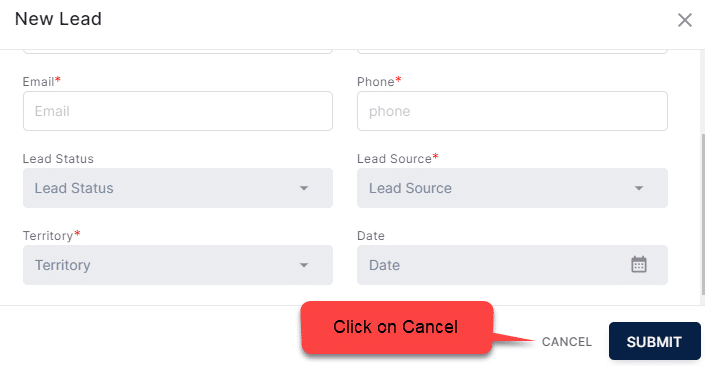Submit the new lead form

pyautogui.click(x=655, y=341)
